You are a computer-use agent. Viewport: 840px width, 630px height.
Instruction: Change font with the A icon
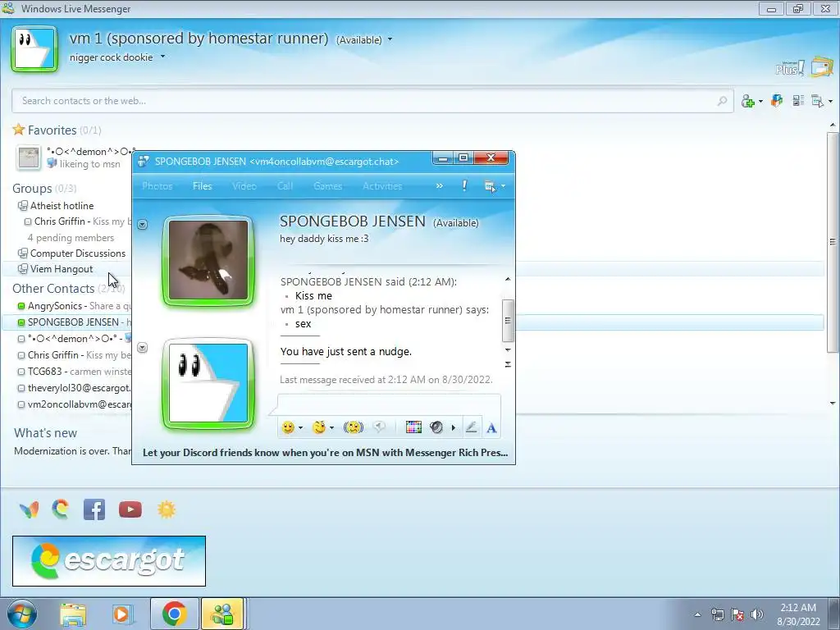pos(491,428)
